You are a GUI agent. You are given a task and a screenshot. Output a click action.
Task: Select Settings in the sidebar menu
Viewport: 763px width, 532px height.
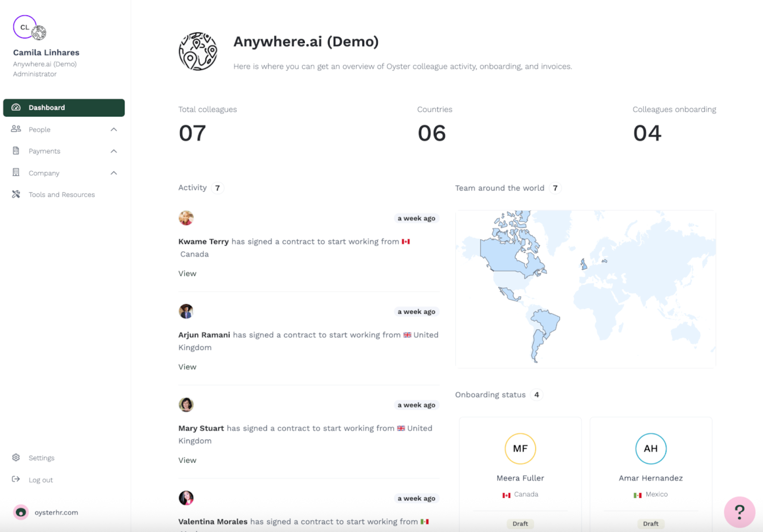[41, 458]
